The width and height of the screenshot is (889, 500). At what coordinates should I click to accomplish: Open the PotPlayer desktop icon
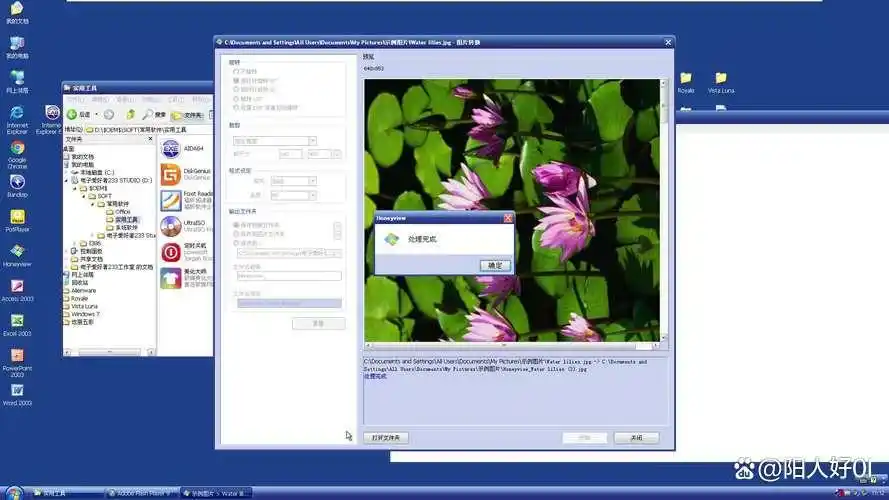17,217
